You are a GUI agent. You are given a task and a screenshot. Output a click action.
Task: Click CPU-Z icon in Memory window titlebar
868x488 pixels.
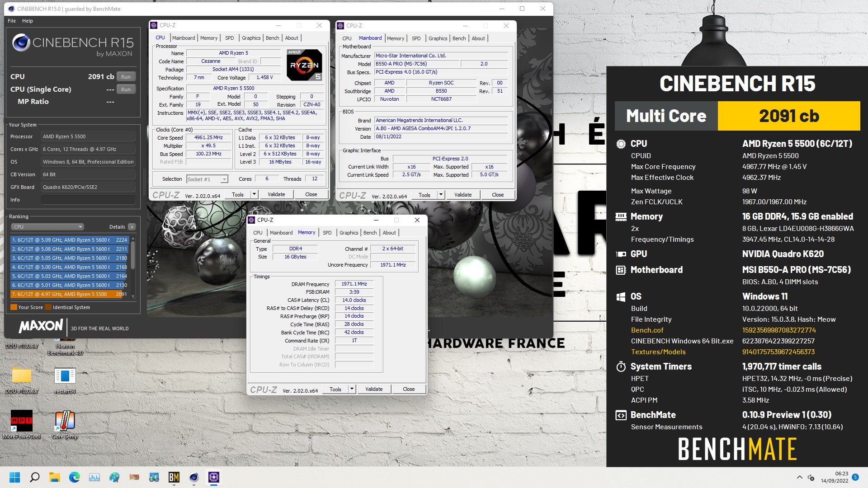coord(251,220)
